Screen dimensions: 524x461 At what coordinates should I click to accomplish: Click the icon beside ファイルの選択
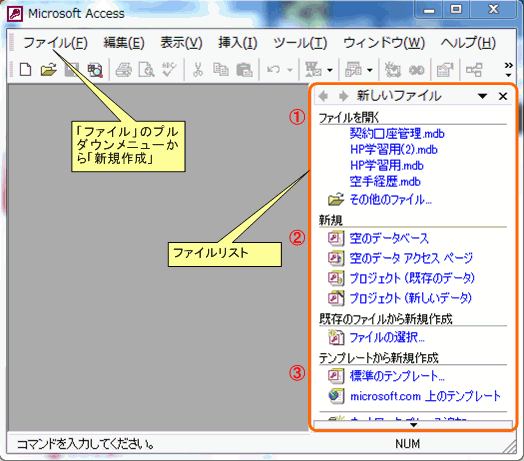coord(336,337)
